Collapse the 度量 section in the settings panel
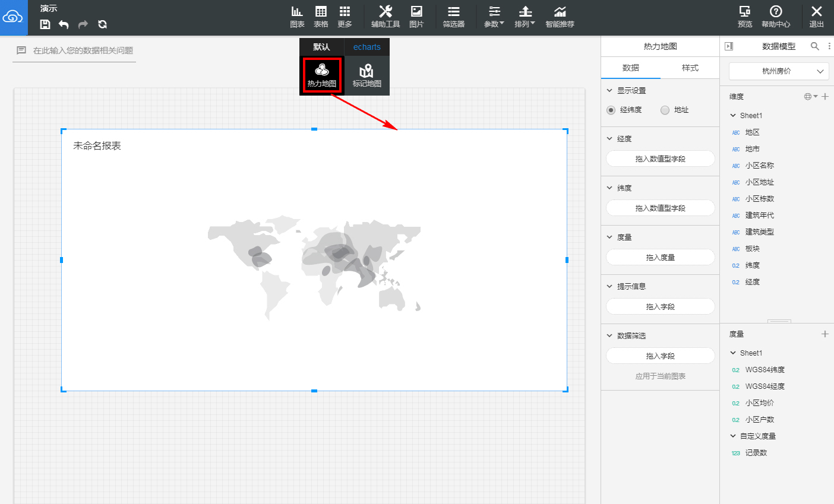The width and height of the screenshot is (834, 504). 609,237
